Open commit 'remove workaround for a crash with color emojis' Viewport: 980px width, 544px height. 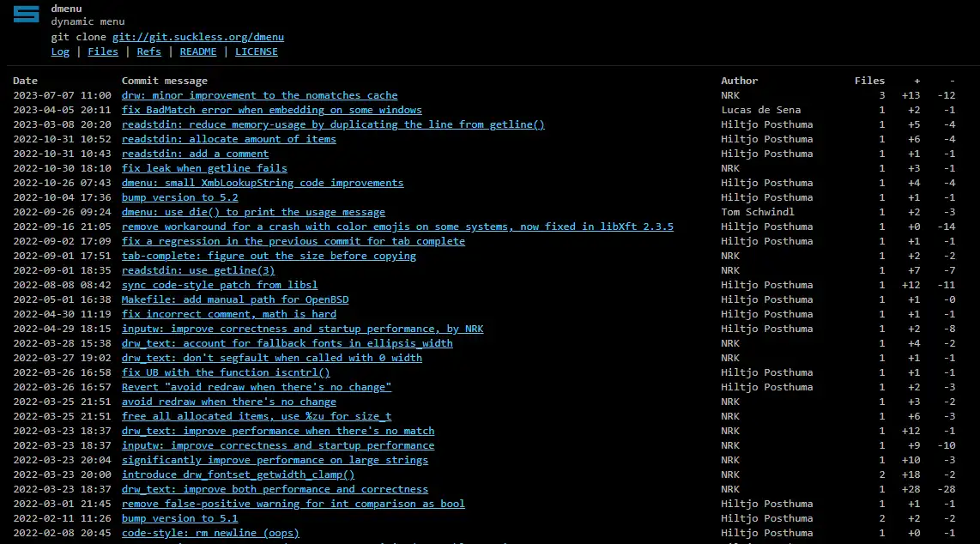pos(397,227)
